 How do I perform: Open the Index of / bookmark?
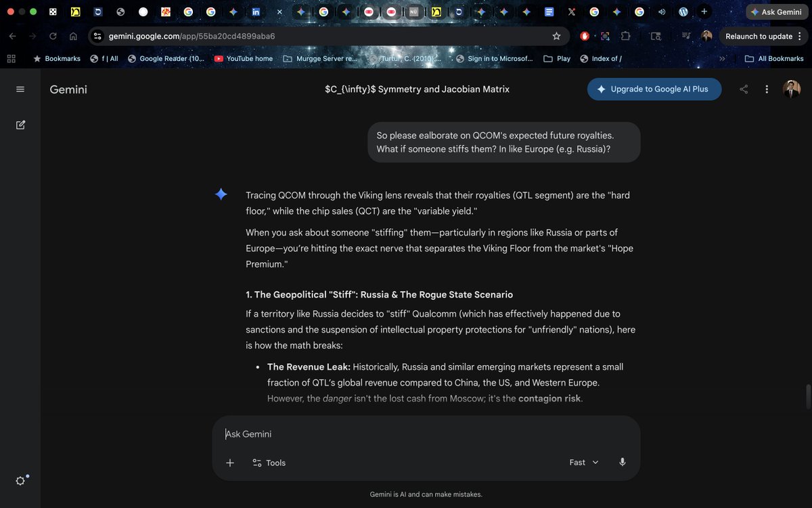click(601, 59)
